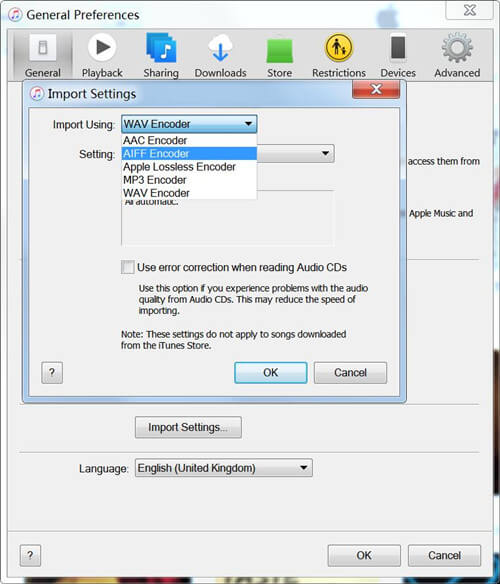Image resolution: width=500 pixels, height=584 pixels.
Task: Choose AAC Encoder from the list
Action: coord(189,140)
